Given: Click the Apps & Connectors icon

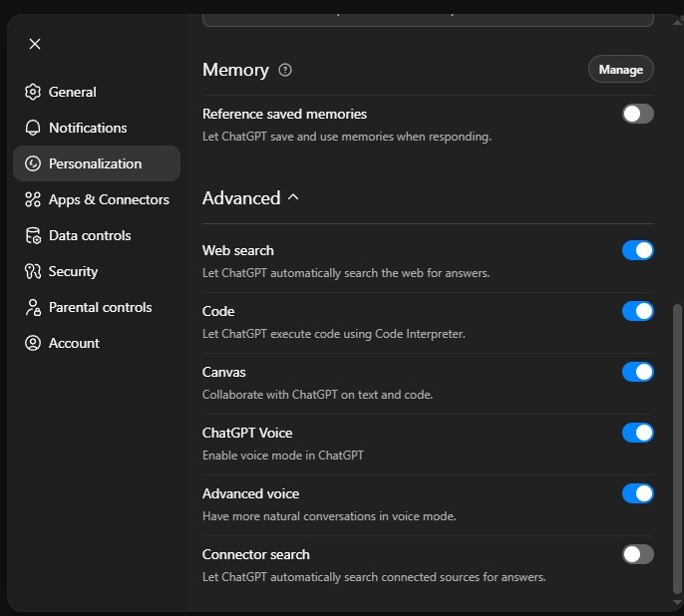Looking at the screenshot, I should 33,199.
